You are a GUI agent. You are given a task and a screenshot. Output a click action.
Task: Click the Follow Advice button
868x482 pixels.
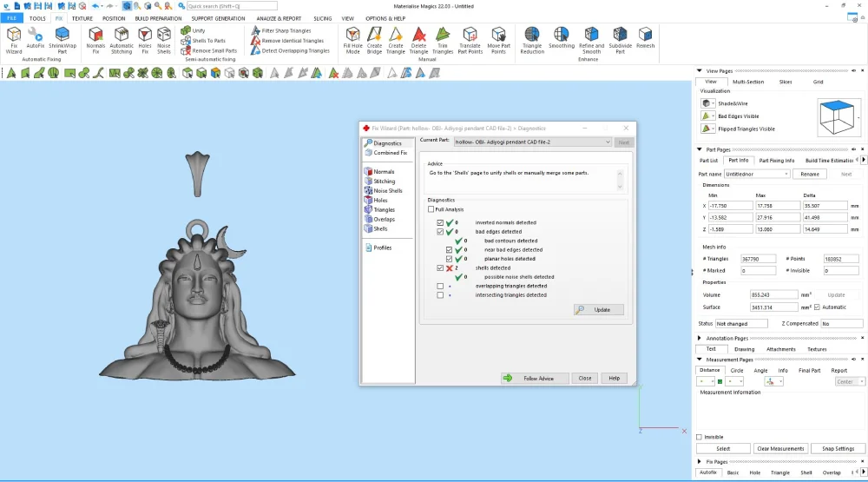click(535, 379)
